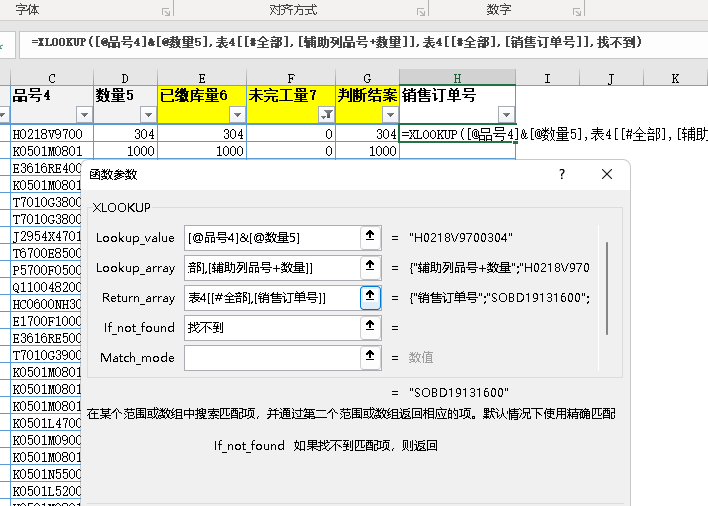This screenshot has width=708, height=506.
Task: Select column E header
Action: point(202,78)
